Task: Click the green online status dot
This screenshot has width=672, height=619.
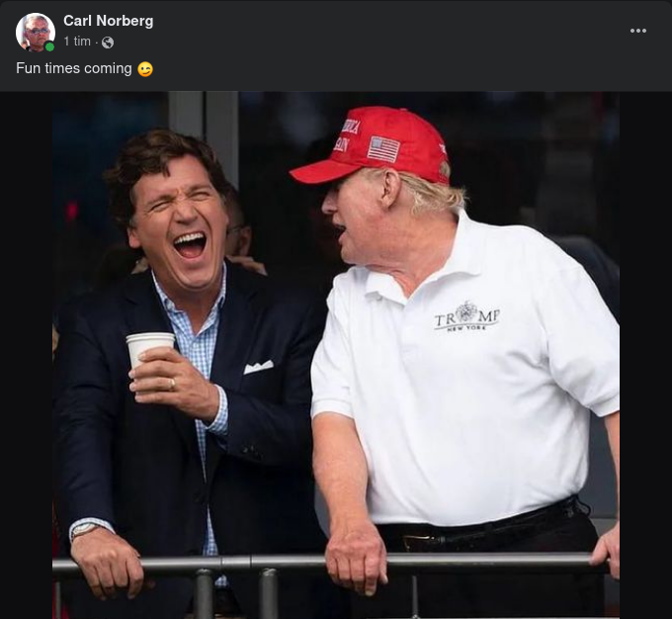Action: (49, 46)
